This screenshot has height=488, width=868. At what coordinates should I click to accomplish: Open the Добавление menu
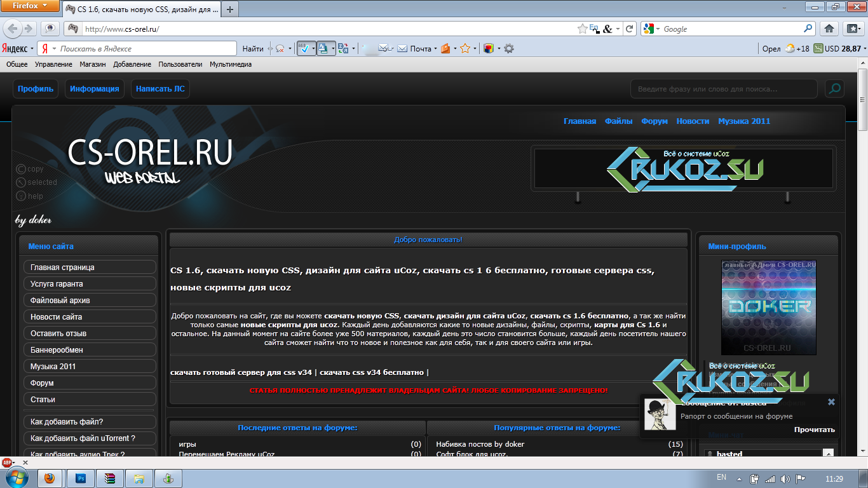click(x=132, y=64)
